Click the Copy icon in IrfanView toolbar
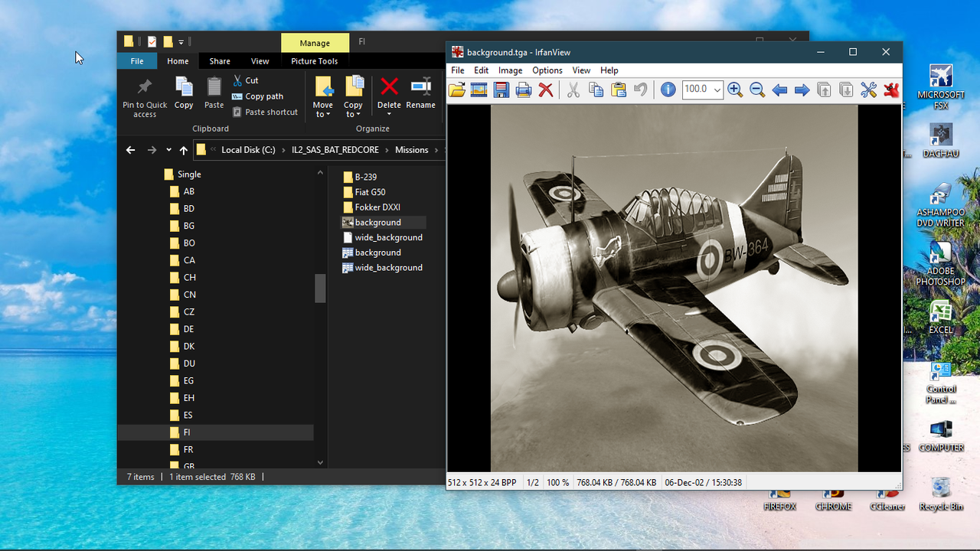The height and width of the screenshot is (551, 980). click(596, 90)
